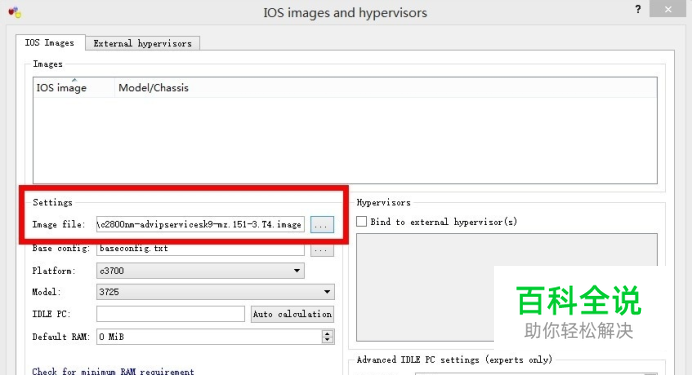Close the IOS images and hypervisors dialog

[668, 9]
